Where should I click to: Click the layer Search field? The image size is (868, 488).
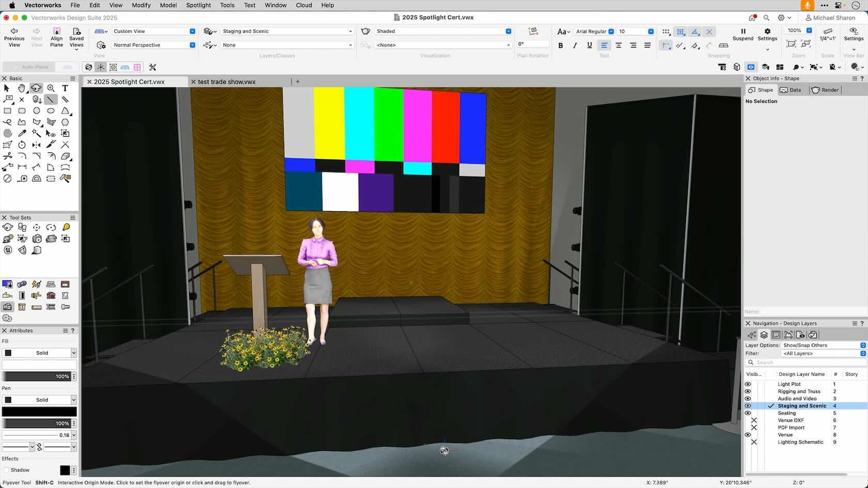click(806, 363)
